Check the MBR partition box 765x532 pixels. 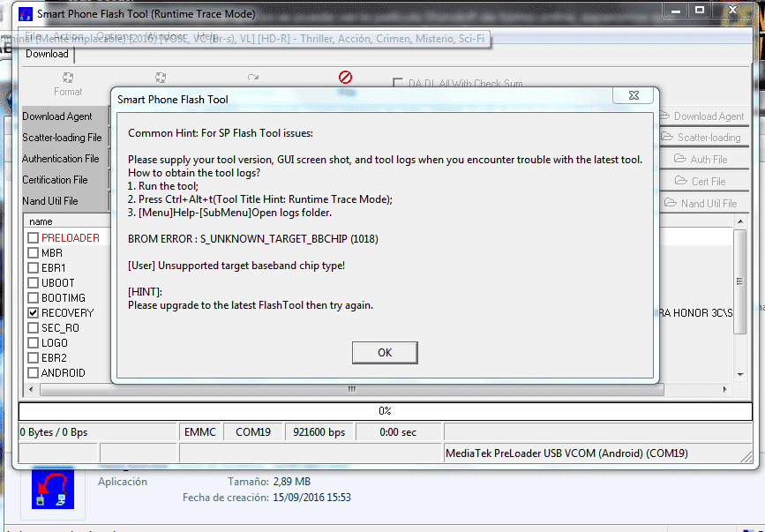pos(34,253)
